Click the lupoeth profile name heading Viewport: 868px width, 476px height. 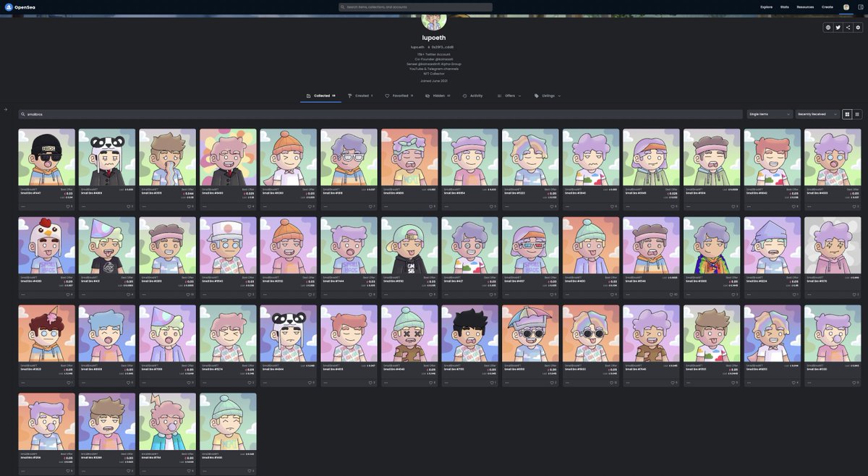(434, 38)
